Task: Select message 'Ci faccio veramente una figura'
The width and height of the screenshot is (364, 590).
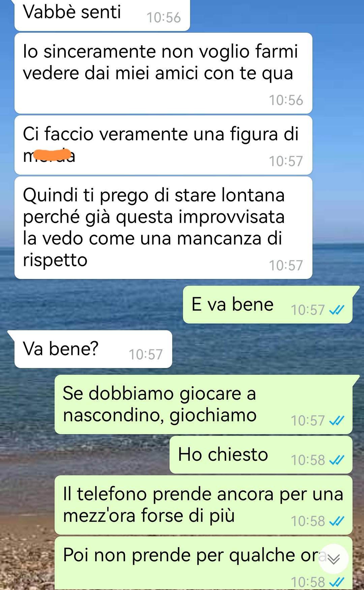Action: pyautogui.click(x=163, y=145)
